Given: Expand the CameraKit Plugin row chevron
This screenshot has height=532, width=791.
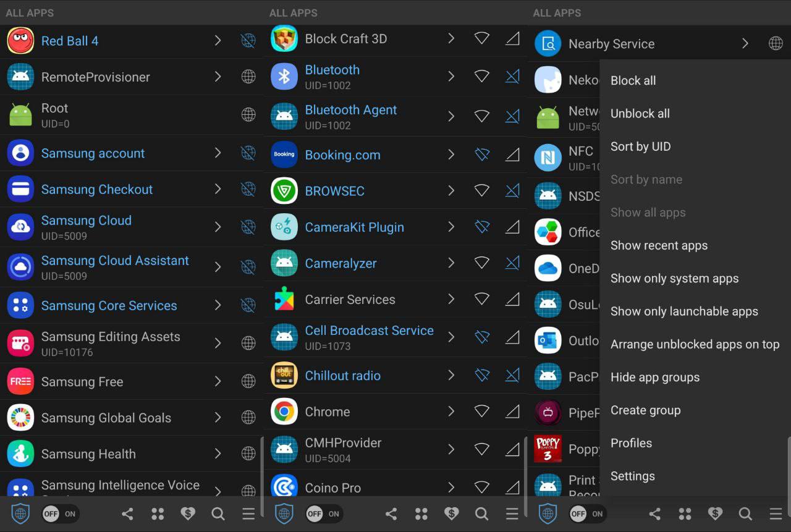Looking at the screenshot, I should (x=451, y=227).
